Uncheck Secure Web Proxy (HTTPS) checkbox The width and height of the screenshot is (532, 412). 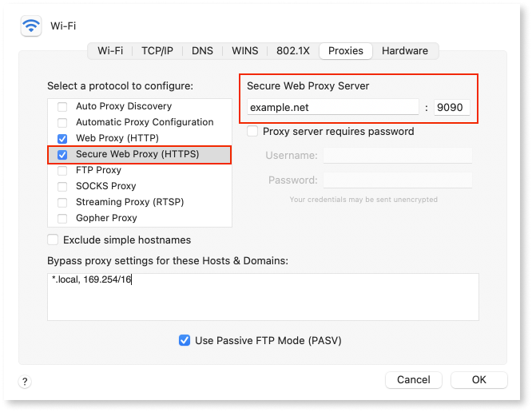tap(62, 154)
